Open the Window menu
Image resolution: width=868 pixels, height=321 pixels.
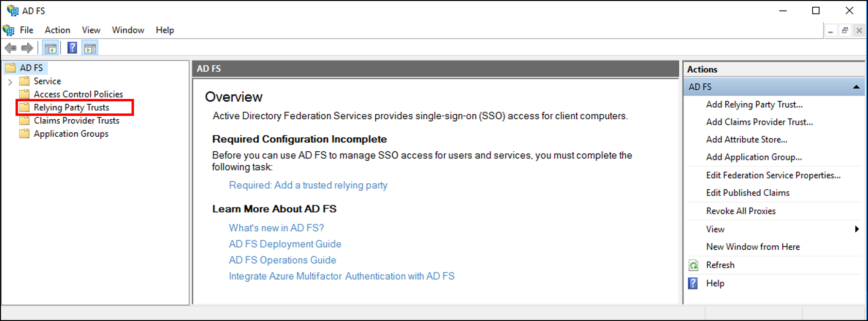pos(128,30)
